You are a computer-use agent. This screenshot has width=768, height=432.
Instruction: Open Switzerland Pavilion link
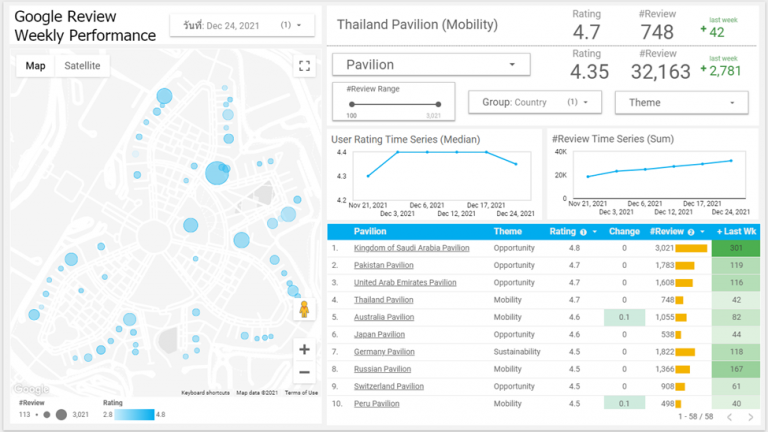tap(389, 386)
